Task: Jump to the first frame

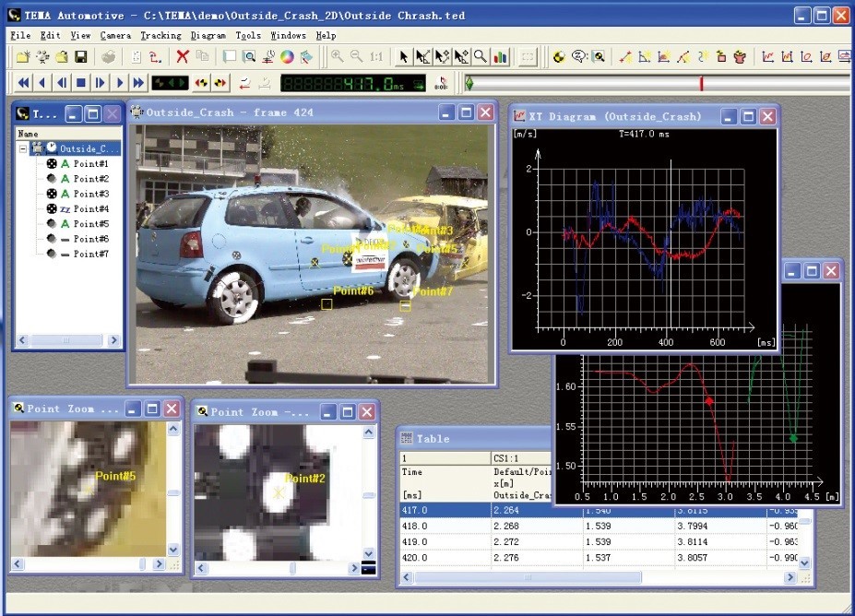Action: [24, 83]
